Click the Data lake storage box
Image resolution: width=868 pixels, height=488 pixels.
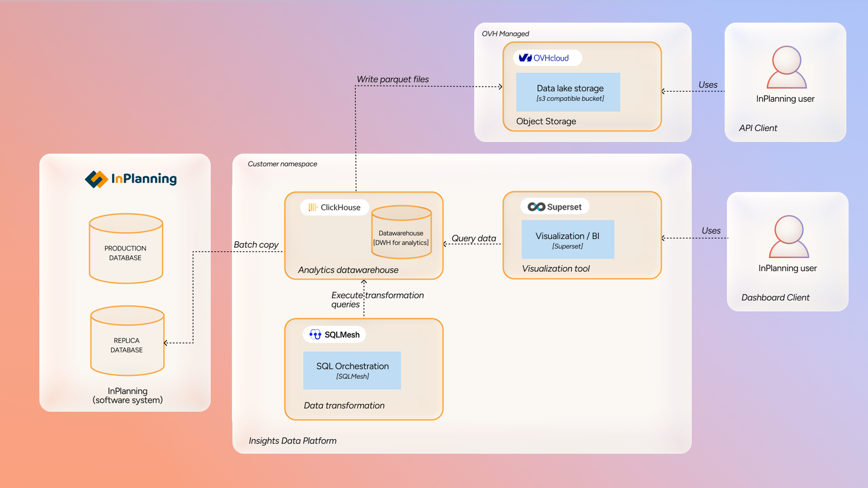click(x=568, y=92)
